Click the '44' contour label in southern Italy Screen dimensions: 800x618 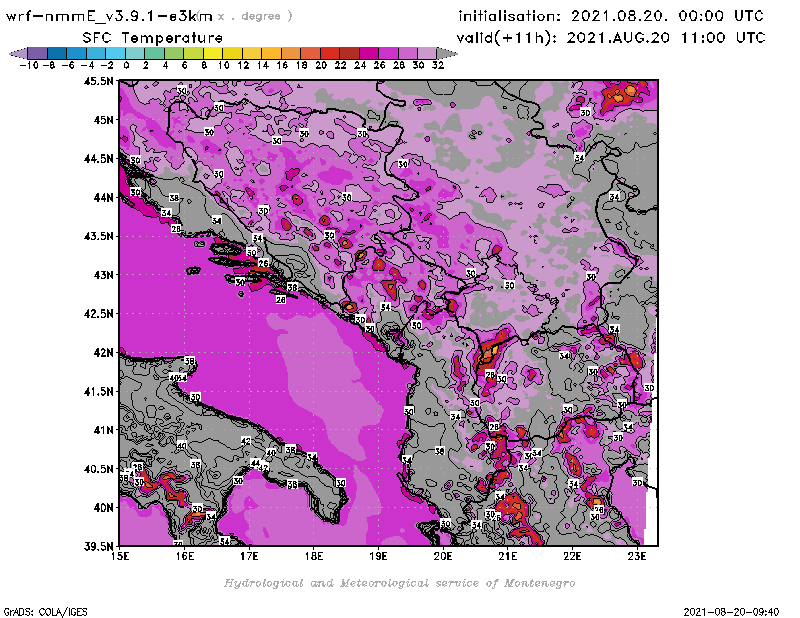pos(256,463)
